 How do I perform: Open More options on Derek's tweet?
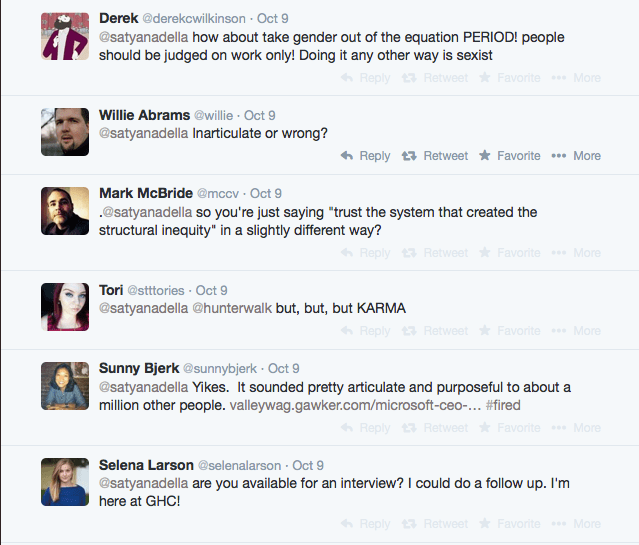(576, 78)
